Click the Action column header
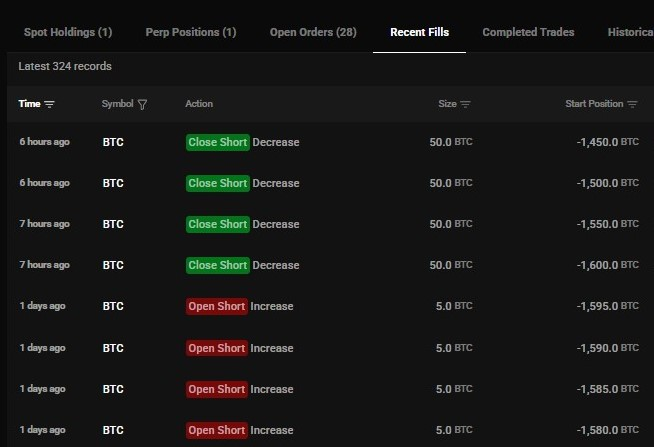 199,104
